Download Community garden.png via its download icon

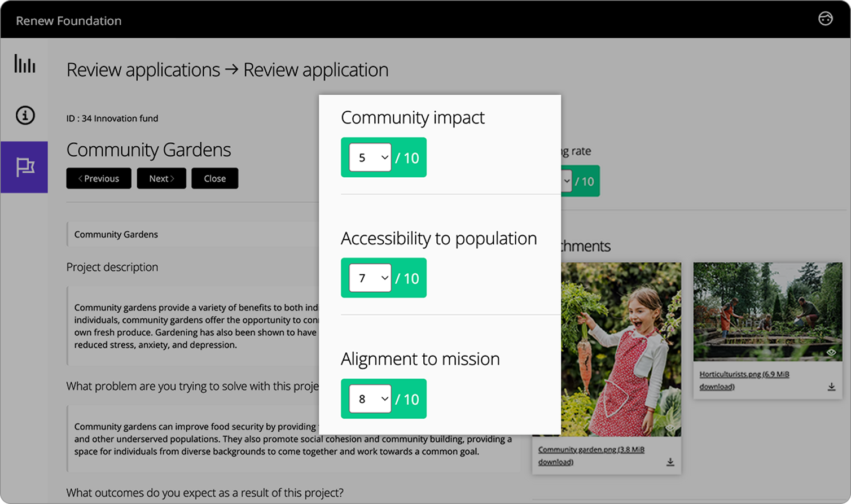(670, 461)
